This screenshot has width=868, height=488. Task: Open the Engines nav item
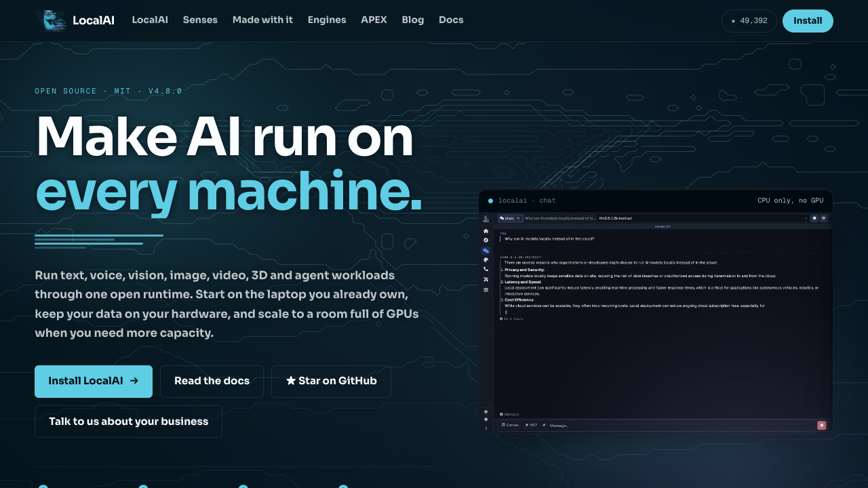(x=327, y=20)
